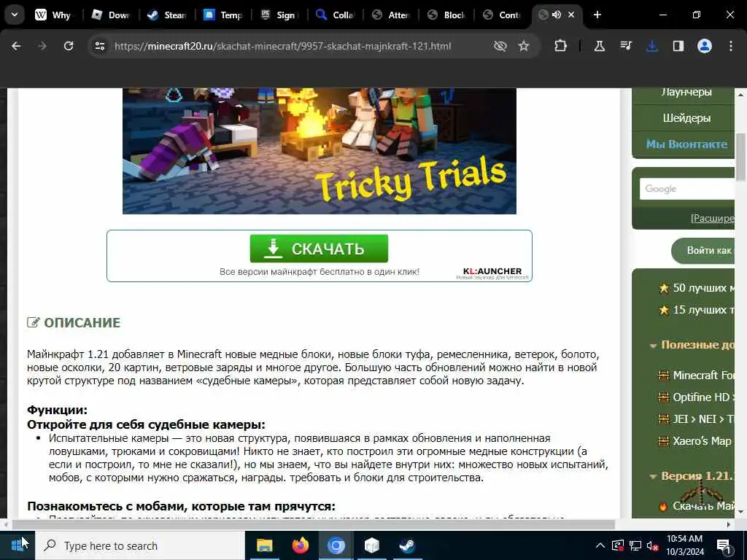Open the Extensions puzzle icon
This screenshot has height=560, width=747.
[560, 46]
